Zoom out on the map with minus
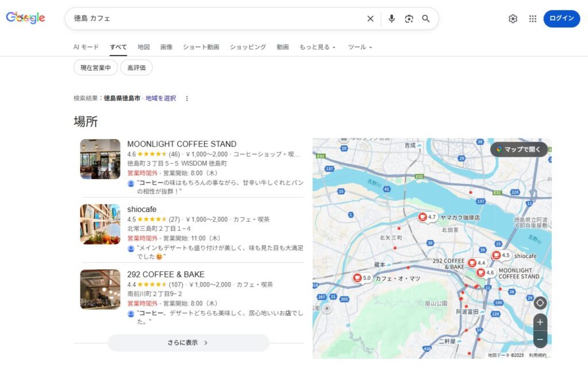 click(x=540, y=339)
